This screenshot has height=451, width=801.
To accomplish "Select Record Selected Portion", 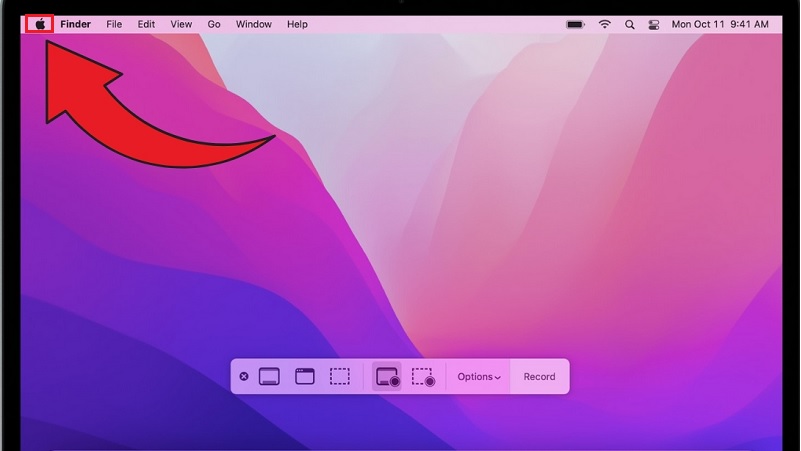I will [423, 376].
